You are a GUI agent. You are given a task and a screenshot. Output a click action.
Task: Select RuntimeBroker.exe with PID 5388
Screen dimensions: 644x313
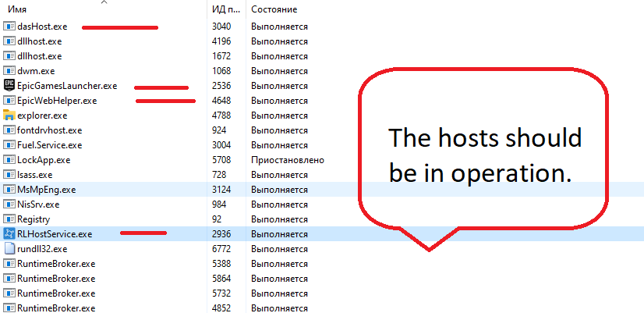pos(56,264)
